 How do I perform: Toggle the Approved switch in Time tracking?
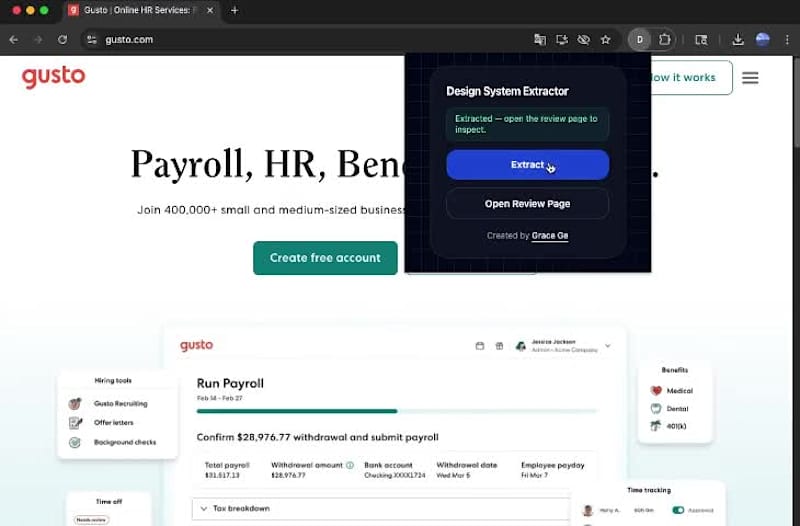pyautogui.click(x=678, y=510)
